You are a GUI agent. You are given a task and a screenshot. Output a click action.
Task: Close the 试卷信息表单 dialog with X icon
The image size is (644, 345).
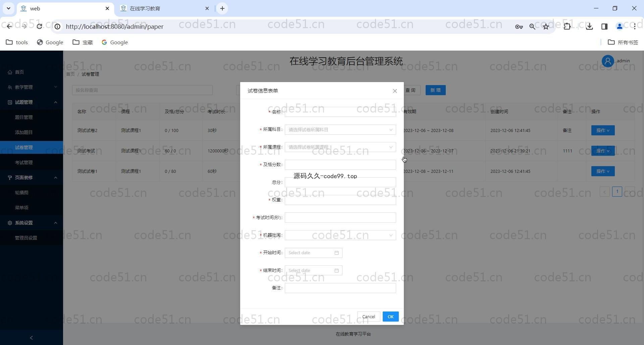click(395, 91)
